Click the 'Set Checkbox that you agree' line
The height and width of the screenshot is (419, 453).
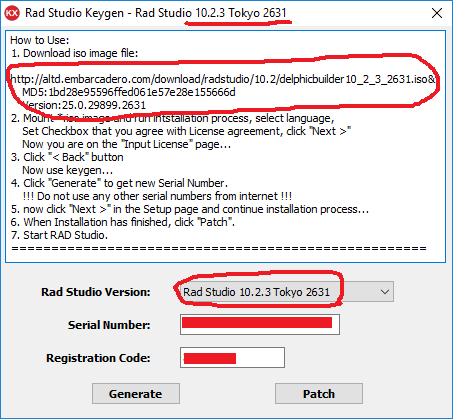(186, 131)
